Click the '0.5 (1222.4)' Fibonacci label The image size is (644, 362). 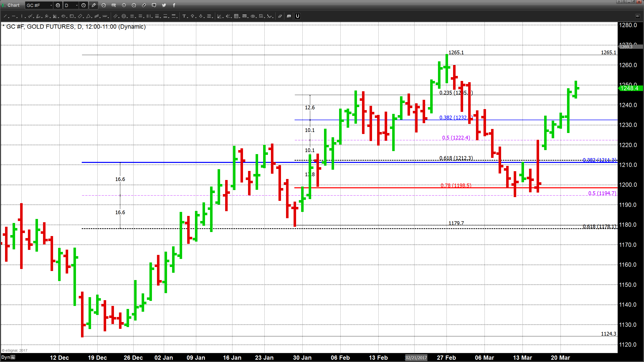(x=456, y=138)
